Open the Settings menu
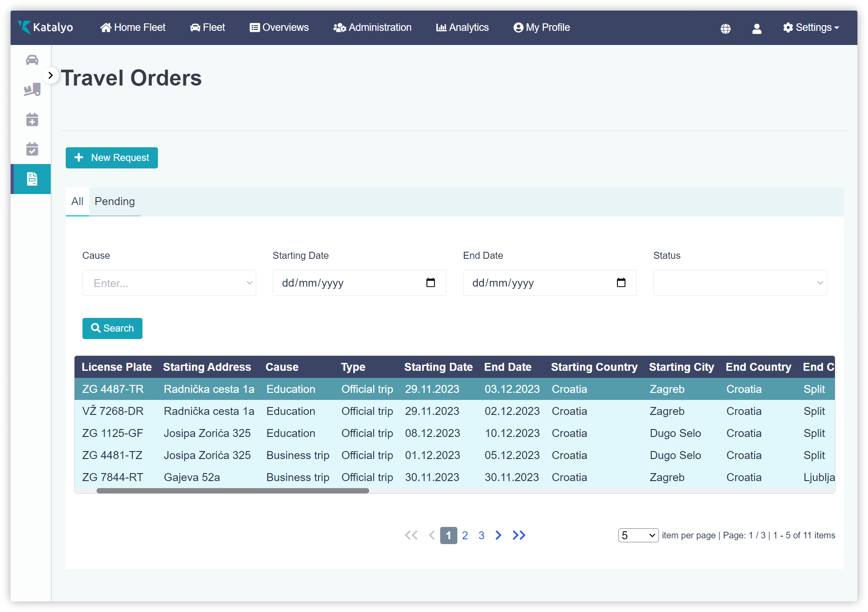This screenshot has width=868, height=612. (x=811, y=28)
